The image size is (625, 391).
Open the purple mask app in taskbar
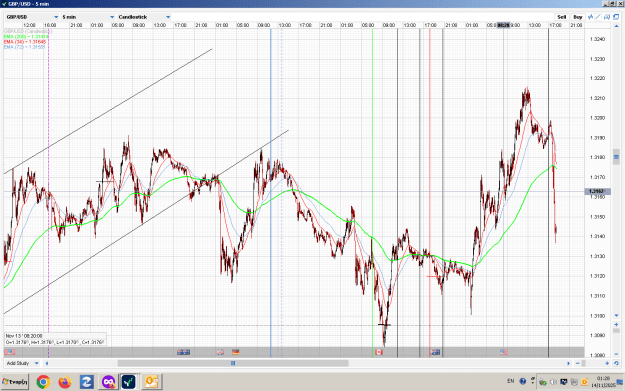pyautogui.click(x=108, y=382)
